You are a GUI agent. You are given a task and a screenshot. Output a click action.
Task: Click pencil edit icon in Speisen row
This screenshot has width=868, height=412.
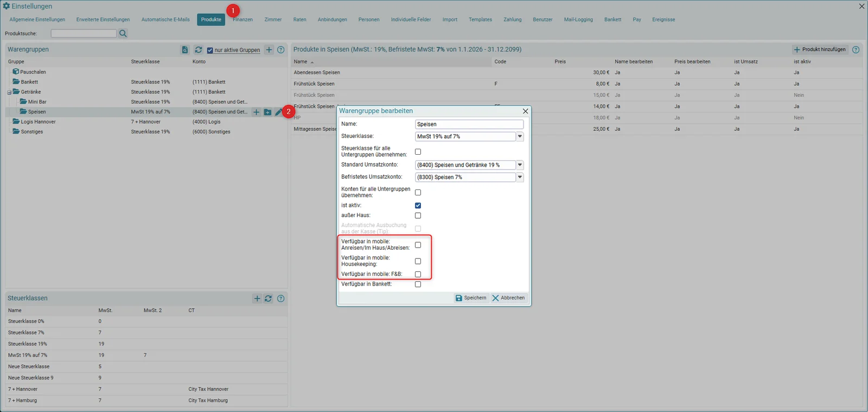coord(278,112)
